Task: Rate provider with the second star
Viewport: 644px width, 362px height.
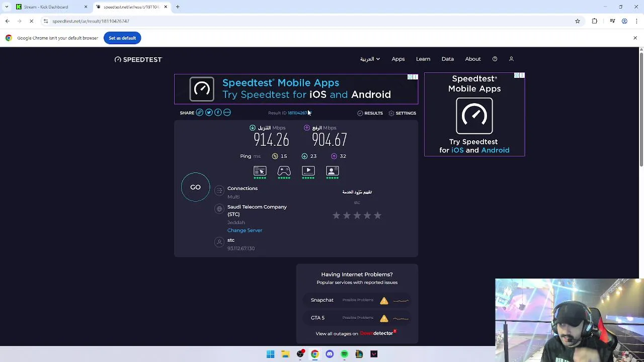Action: 347,215
